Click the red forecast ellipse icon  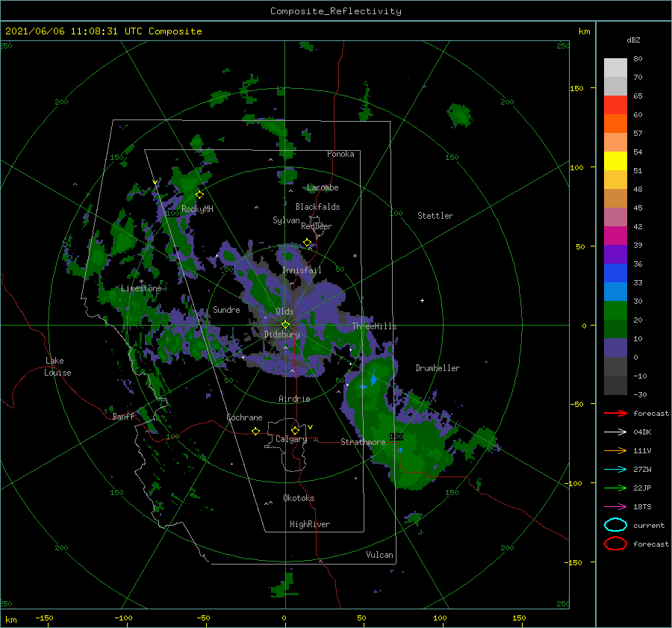pos(615,544)
